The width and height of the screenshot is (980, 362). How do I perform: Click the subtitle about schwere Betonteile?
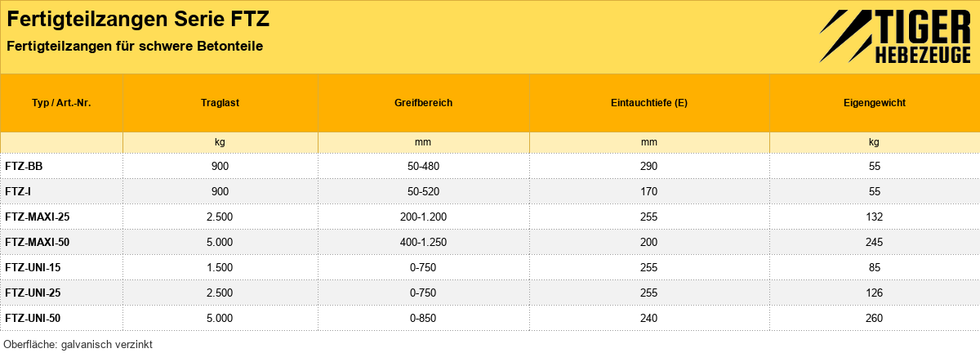(135, 47)
